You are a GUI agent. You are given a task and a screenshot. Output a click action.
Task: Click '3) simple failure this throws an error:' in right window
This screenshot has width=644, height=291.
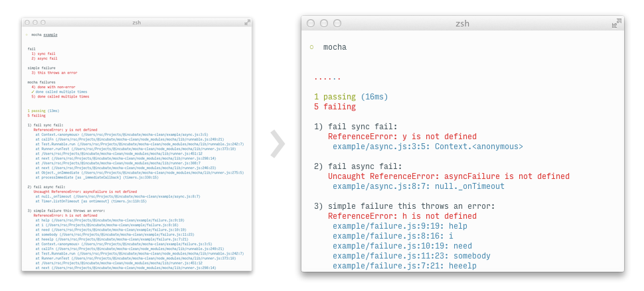pos(404,207)
